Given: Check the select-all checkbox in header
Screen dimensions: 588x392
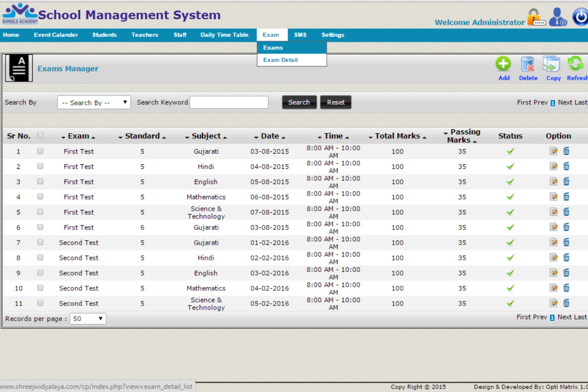Looking at the screenshot, I should point(40,135).
